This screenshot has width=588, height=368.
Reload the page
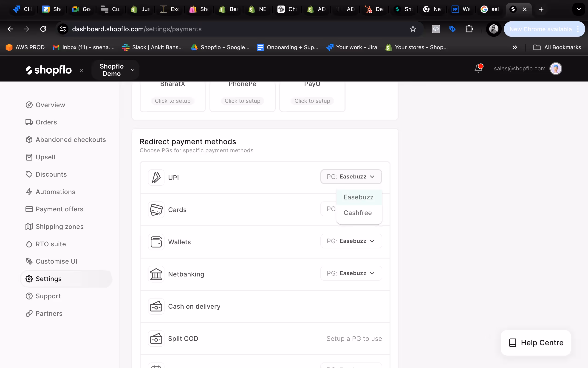point(43,29)
